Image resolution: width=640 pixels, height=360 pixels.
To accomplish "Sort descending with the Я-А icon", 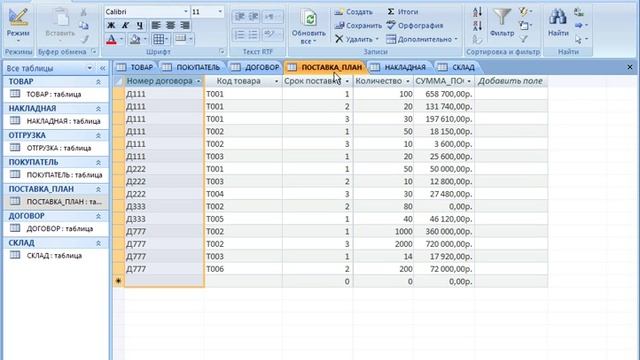I will click(x=477, y=26).
